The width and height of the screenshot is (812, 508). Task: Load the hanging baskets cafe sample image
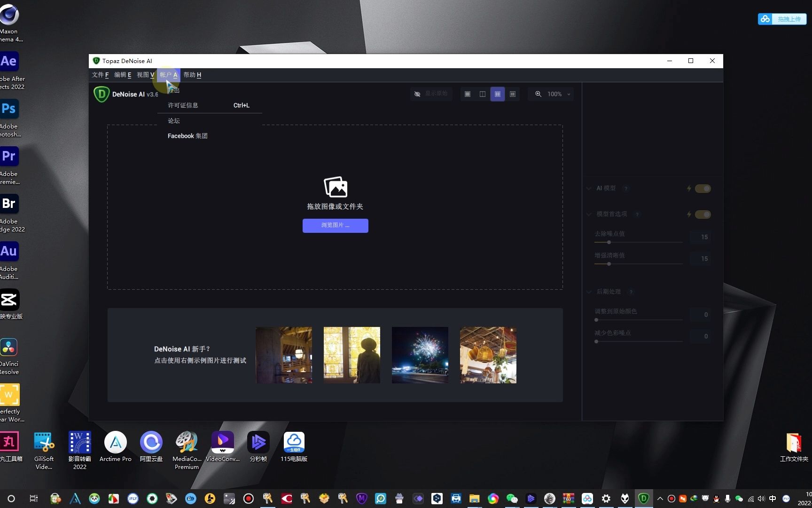(x=488, y=355)
